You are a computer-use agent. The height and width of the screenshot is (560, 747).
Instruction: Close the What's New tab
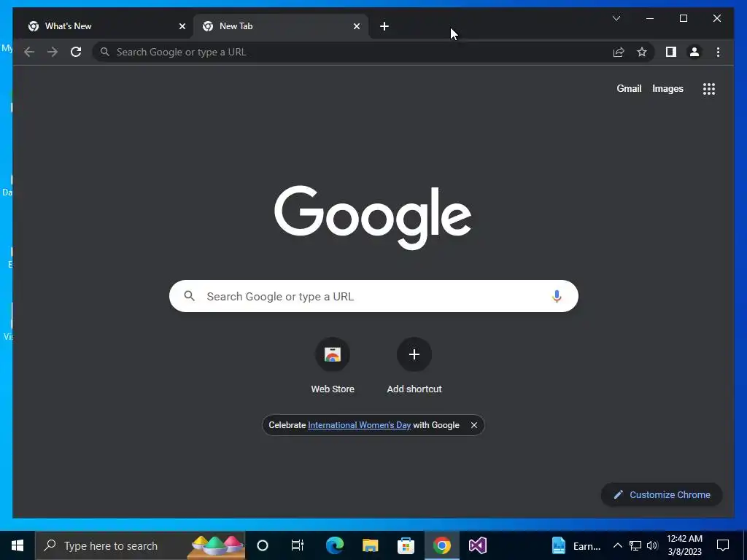click(182, 26)
